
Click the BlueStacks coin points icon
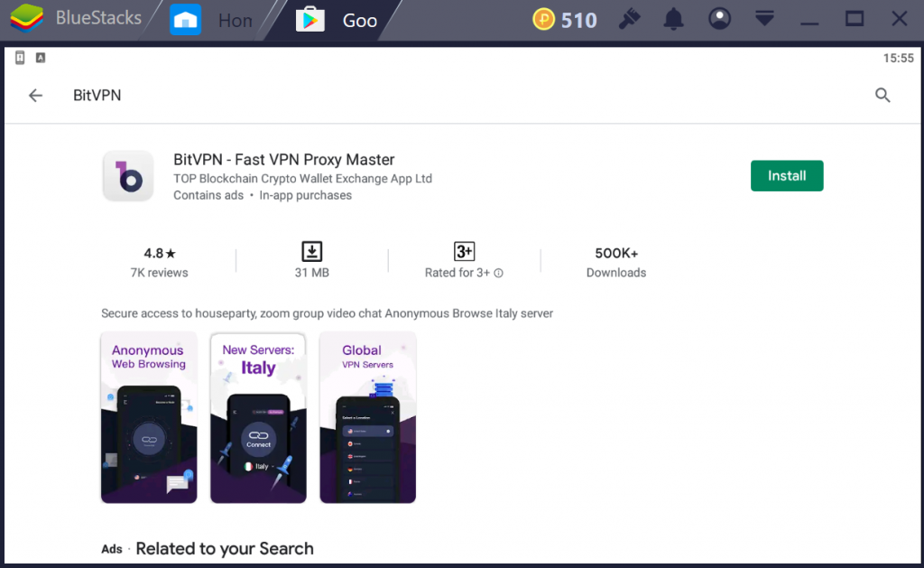pos(543,19)
